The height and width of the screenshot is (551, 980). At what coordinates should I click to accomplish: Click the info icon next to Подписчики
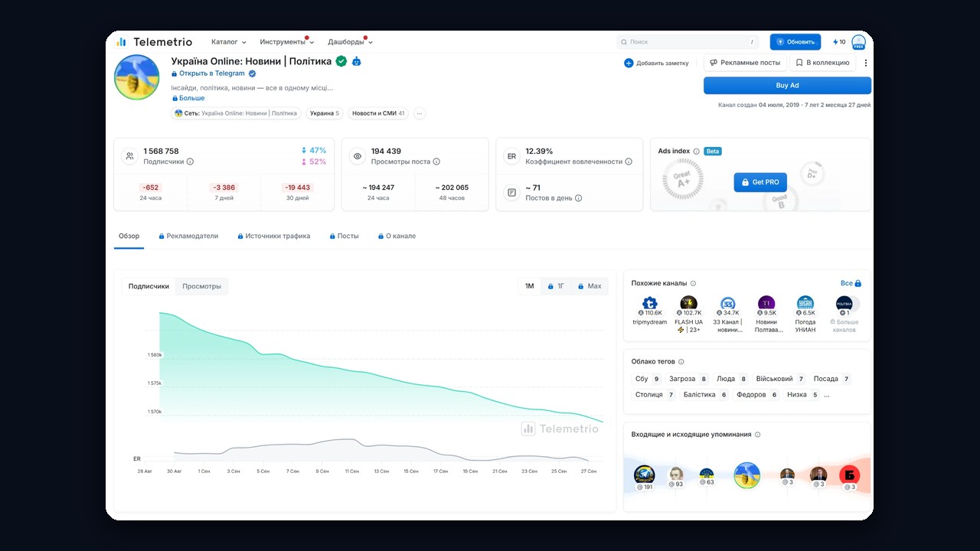[190, 161]
